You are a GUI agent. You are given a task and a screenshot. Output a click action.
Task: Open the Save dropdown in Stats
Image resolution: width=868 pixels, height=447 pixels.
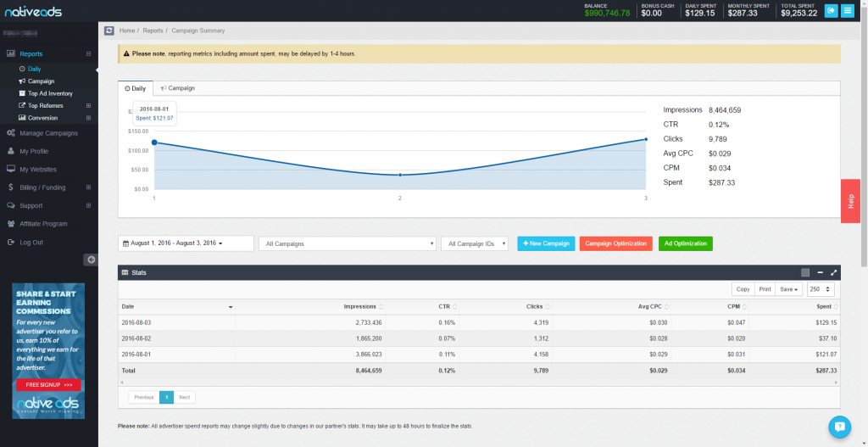(x=789, y=289)
